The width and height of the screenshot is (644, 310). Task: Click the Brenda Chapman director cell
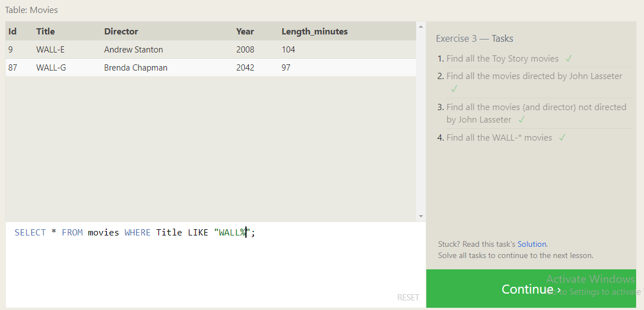(136, 68)
